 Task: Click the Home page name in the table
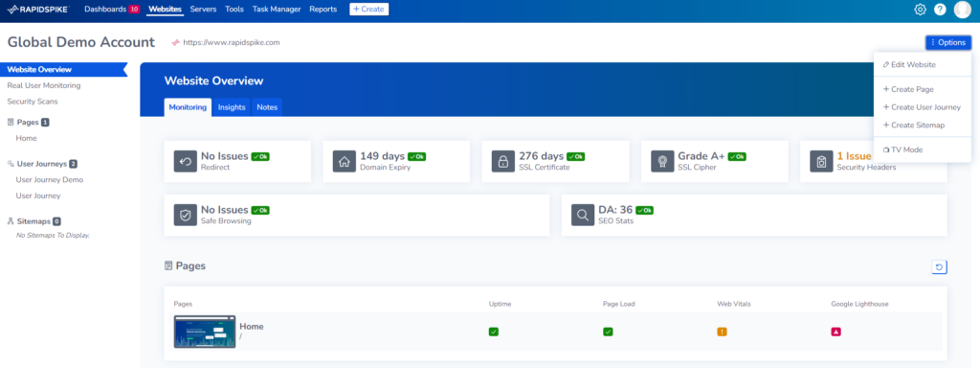[x=252, y=326]
